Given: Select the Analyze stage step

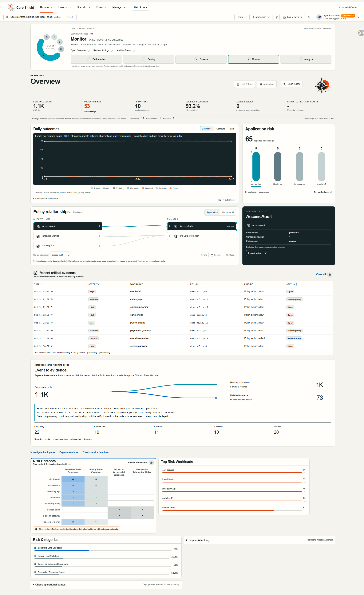Looking at the screenshot, I should click(306, 59).
